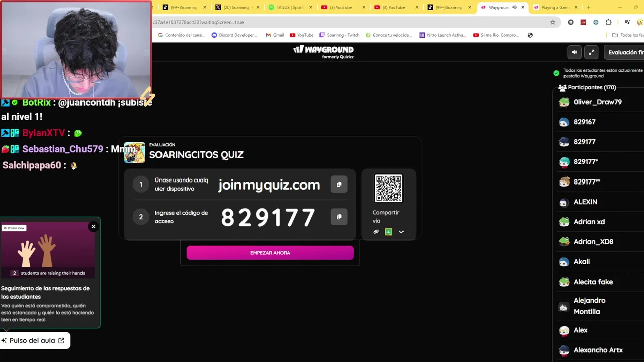
Task: Mute audio on Wayground tab
Action: (x=514, y=7)
